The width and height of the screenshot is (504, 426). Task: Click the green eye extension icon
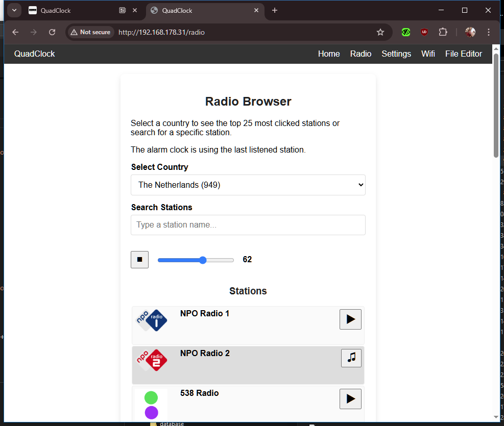[405, 32]
